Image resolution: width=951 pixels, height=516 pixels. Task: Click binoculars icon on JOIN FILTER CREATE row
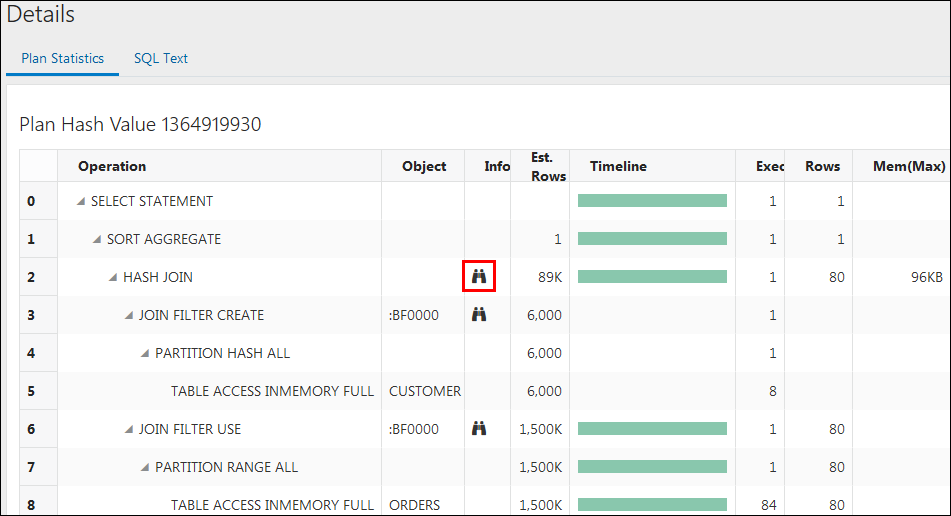click(479, 314)
